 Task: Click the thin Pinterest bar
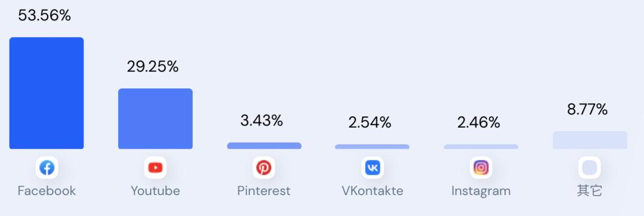pos(264,146)
